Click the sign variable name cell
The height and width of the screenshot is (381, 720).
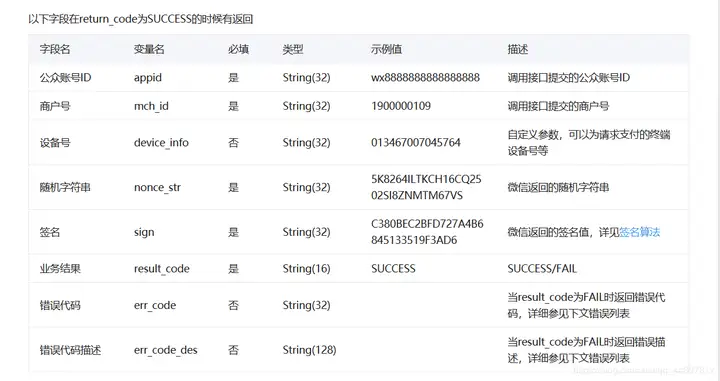(x=144, y=232)
